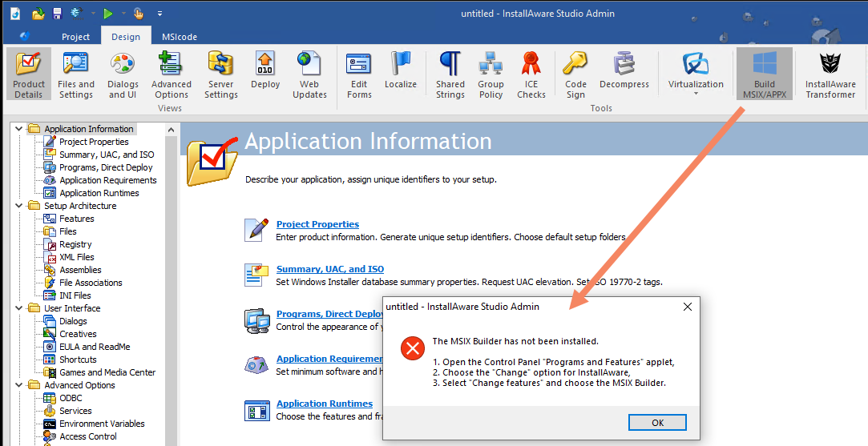This screenshot has width=868, height=446.
Task: Collapse the User Interface tree node
Action: click(18, 308)
